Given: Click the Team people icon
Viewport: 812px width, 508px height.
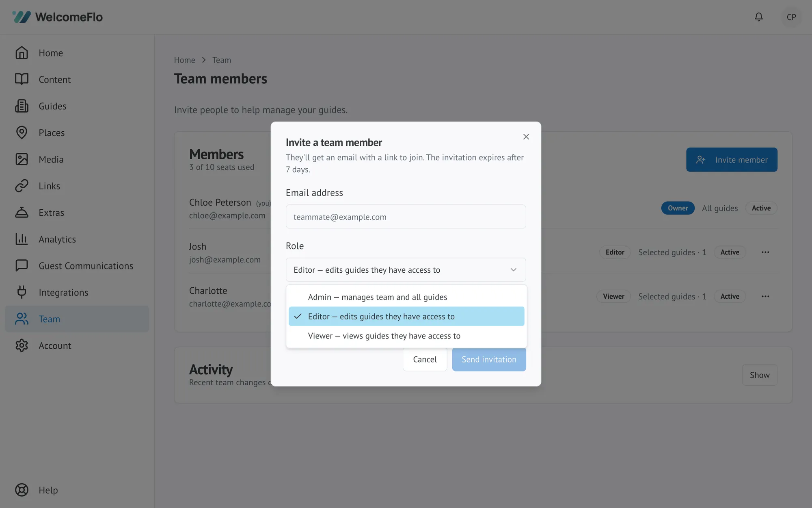Looking at the screenshot, I should tap(22, 319).
